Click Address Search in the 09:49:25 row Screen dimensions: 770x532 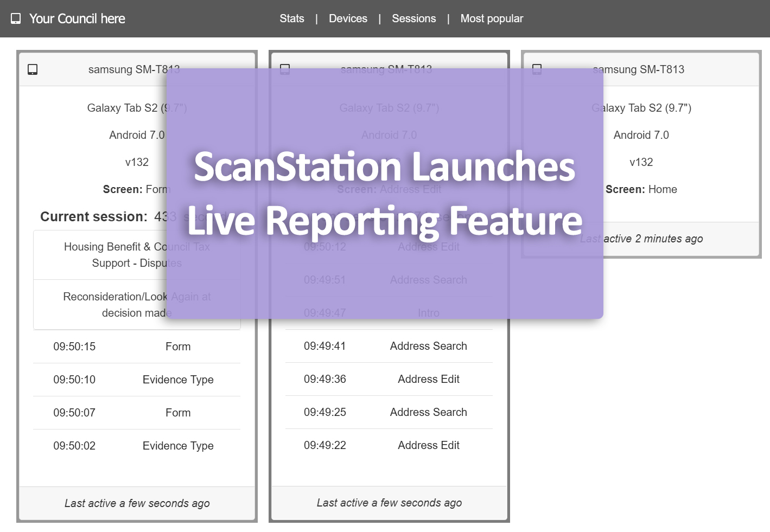tap(429, 412)
